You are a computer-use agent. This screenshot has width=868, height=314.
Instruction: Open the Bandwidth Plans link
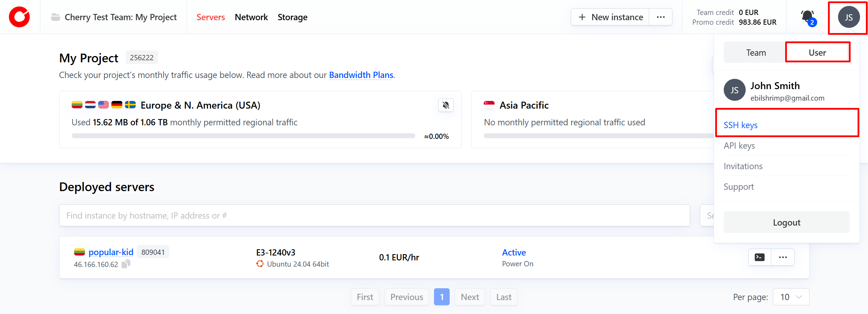point(361,75)
